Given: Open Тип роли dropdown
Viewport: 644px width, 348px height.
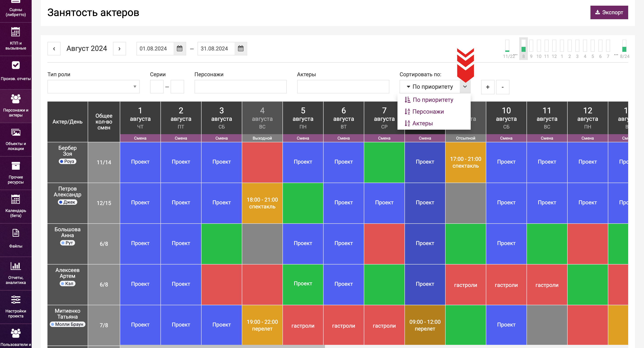Looking at the screenshot, I should 94,87.
